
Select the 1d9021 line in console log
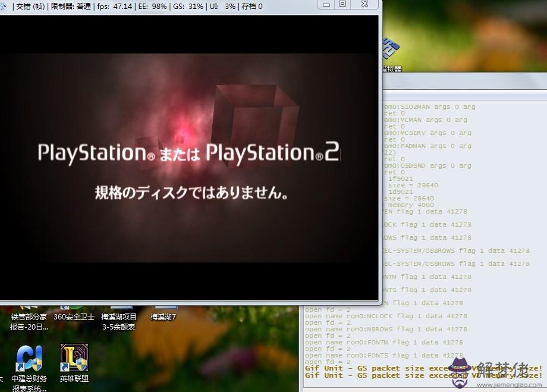tap(401, 192)
